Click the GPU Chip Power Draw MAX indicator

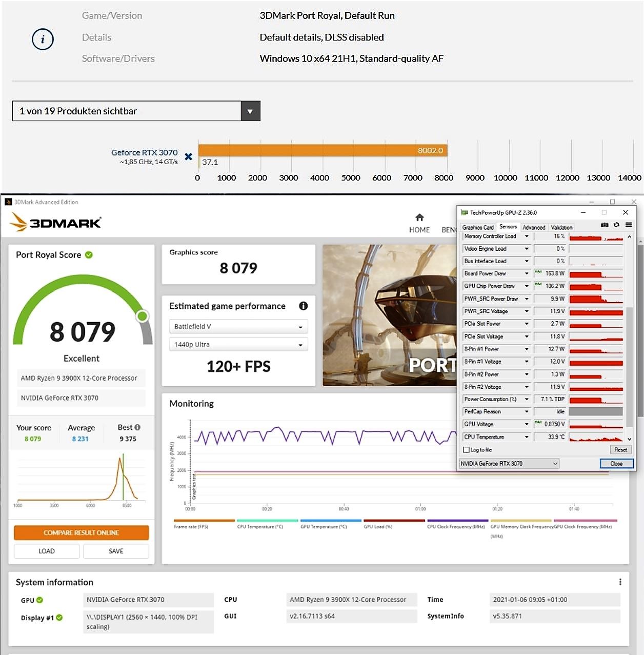(538, 284)
